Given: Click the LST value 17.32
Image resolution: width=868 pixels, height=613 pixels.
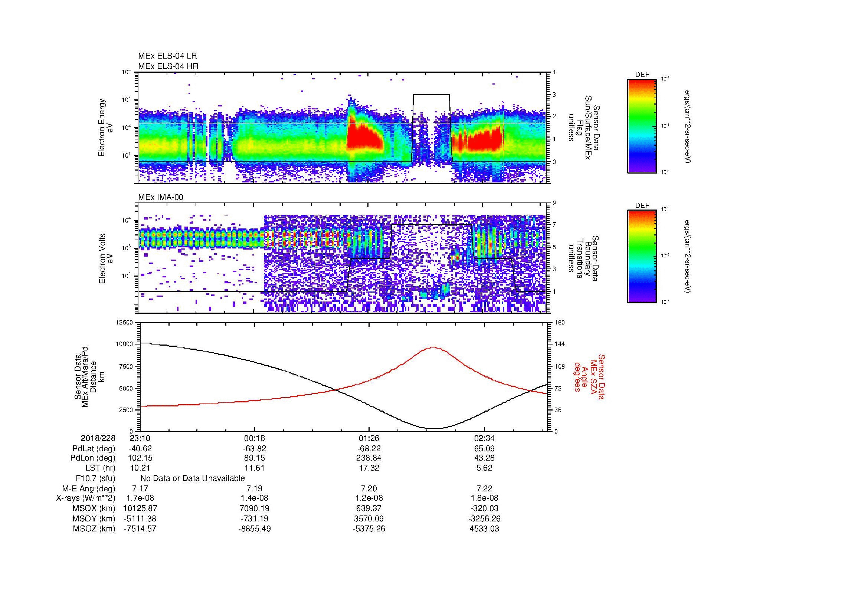Looking at the screenshot, I should click(x=369, y=468).
